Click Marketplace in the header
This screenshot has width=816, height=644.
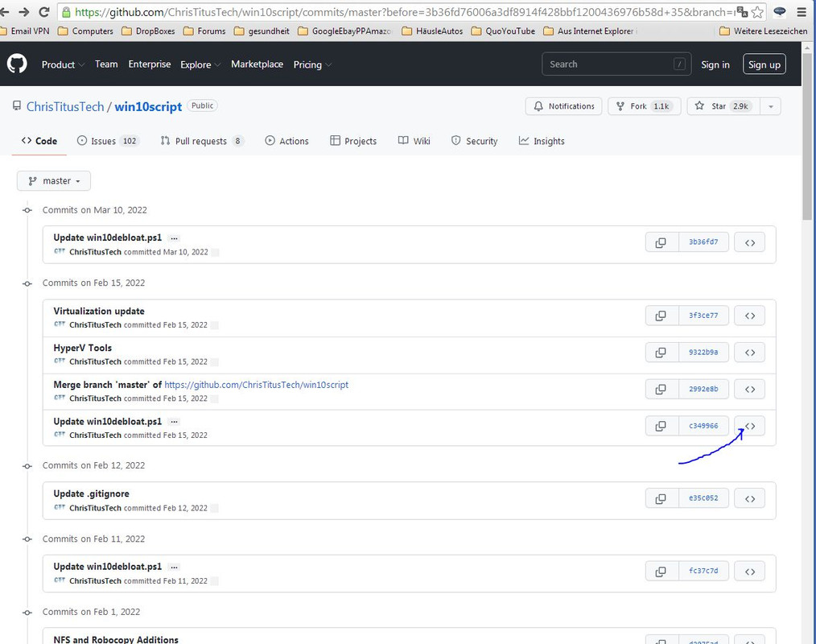point(257,64)
